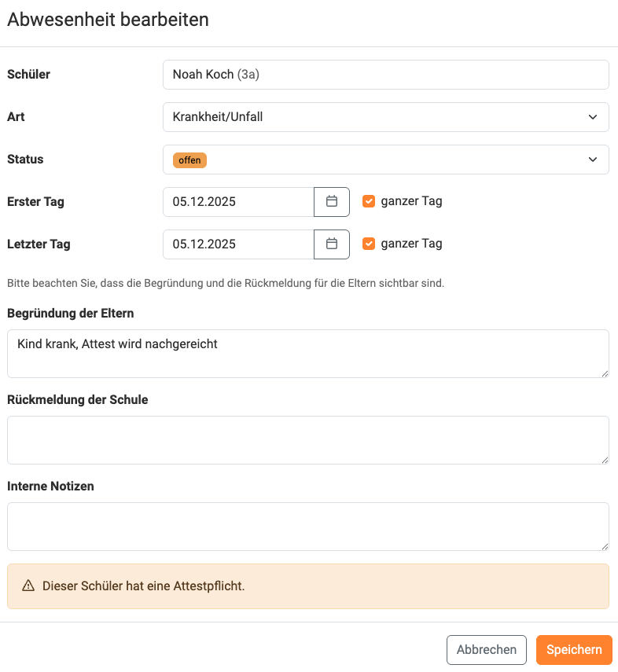
Task: Click into the Begründung der Eltern text area
Action: [307, 353]
